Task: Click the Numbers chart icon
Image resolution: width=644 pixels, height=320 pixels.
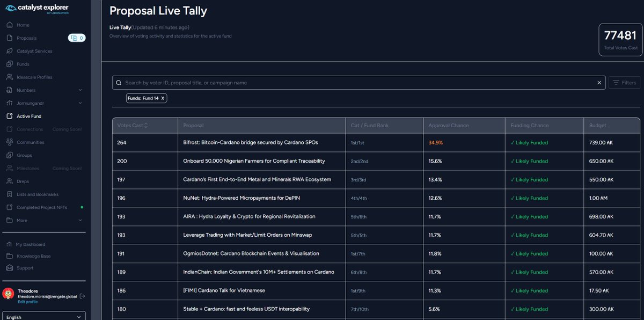Action: [x=9, y=90]
